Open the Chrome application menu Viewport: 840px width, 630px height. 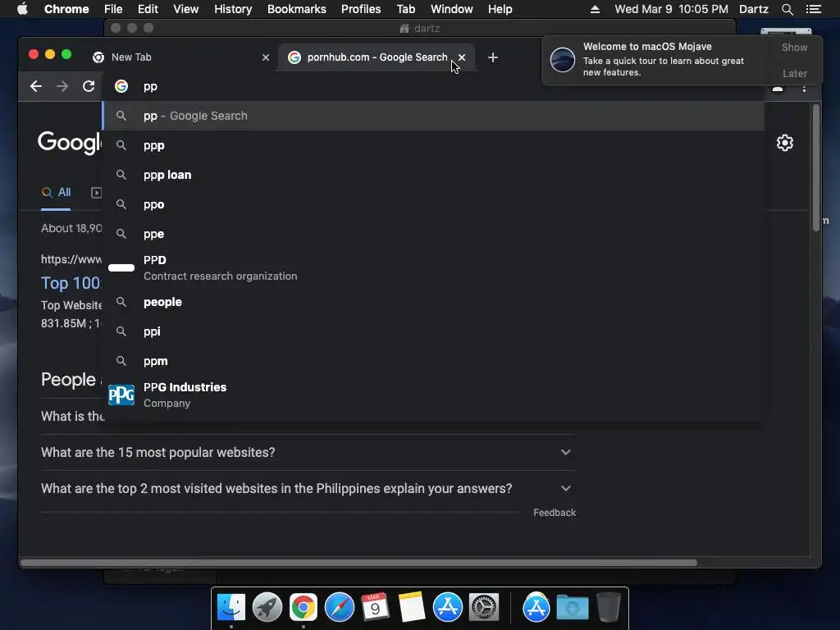[66, 9]
